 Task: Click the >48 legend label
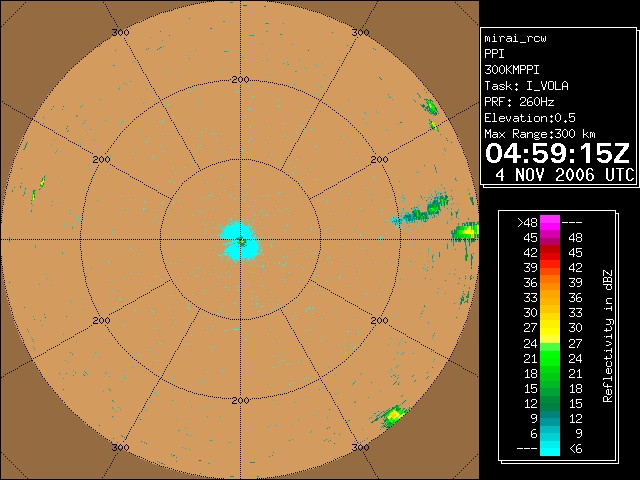tap(527, 222)
